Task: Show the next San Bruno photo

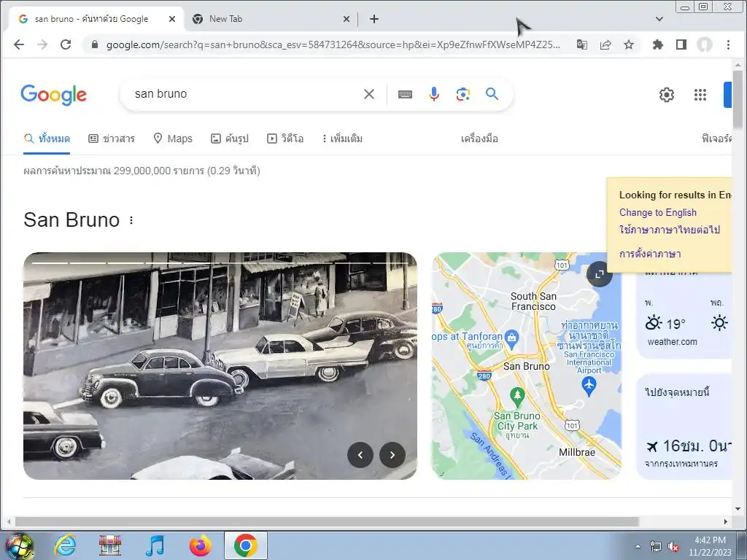Action: click(x=392, y=455)
